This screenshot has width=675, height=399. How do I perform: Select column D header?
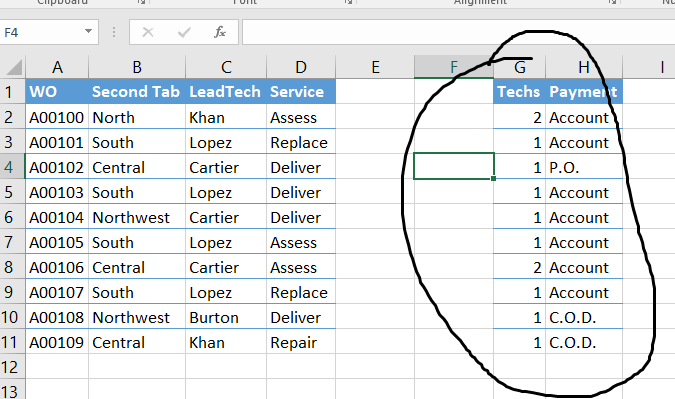pos(301,67)
